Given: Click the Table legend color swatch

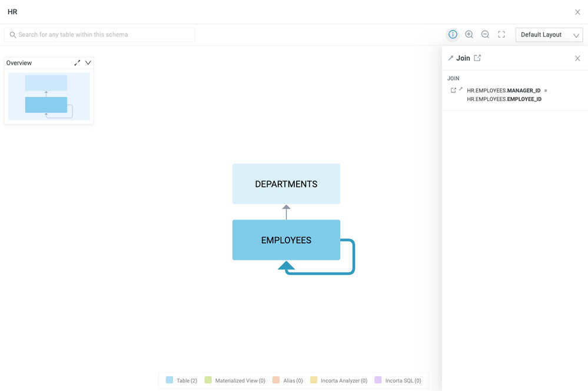Looking at the screenshot, I should pyautogui.click(x=170, y=380).
